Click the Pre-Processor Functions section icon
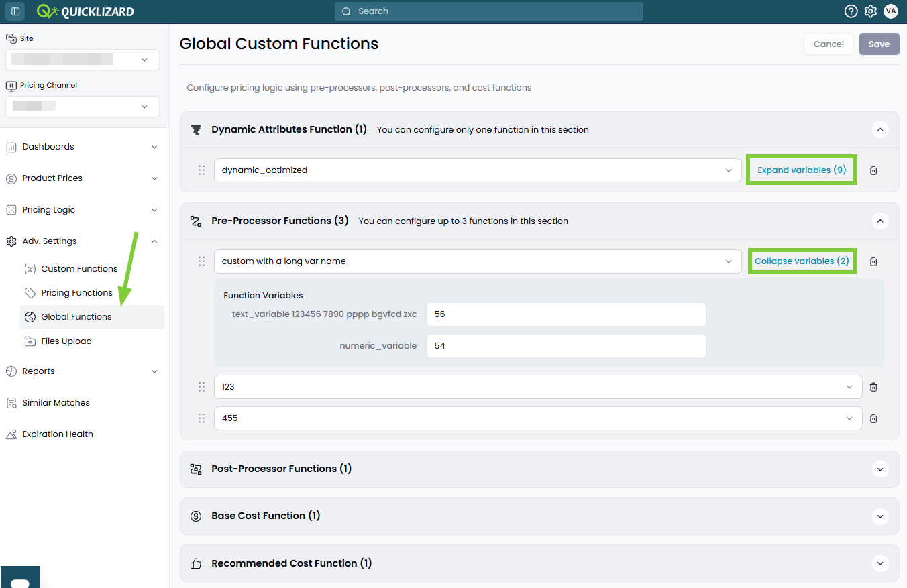Screen dimensions: 907x588 (x=196, y=221)
